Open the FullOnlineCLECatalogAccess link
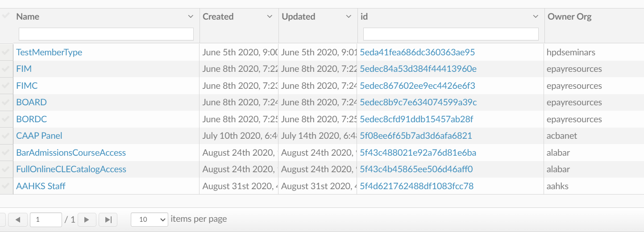The image size is (644, 232). [71, 169]
